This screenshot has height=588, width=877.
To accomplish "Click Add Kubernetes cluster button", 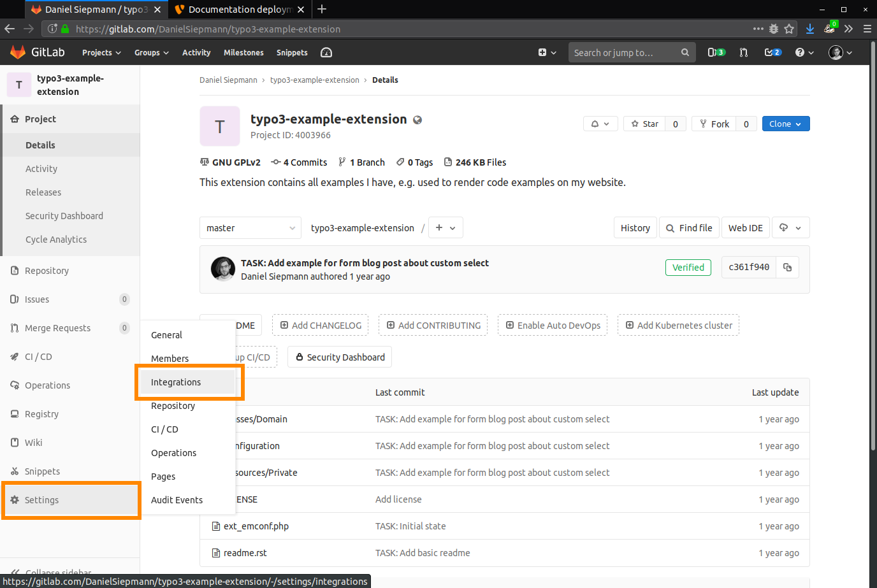I will pos(678,325).
